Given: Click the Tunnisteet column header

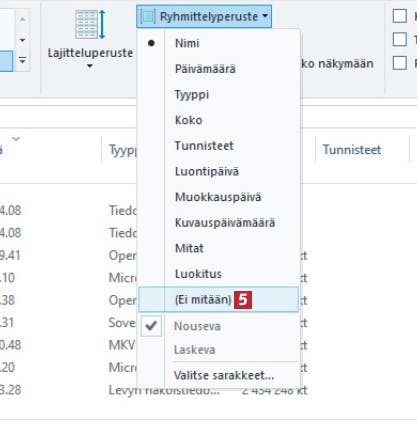Looking at the screenshot, I should (352, 150).
